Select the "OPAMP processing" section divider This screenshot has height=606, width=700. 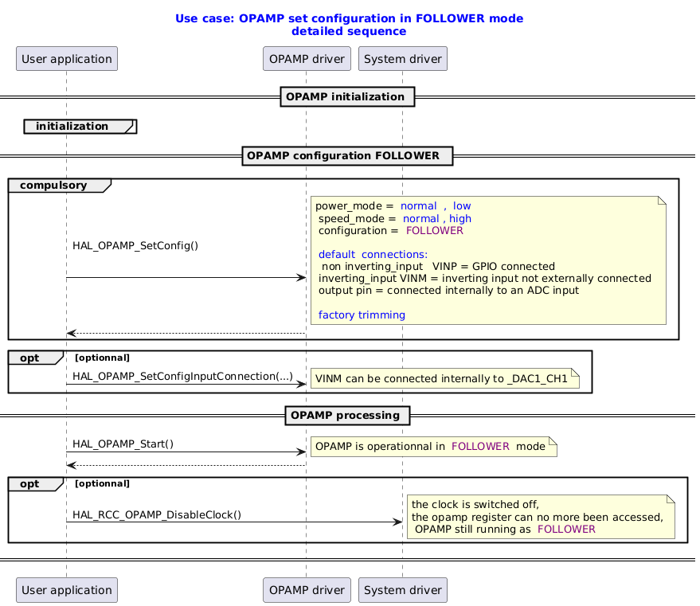click(x=348, y=415)
